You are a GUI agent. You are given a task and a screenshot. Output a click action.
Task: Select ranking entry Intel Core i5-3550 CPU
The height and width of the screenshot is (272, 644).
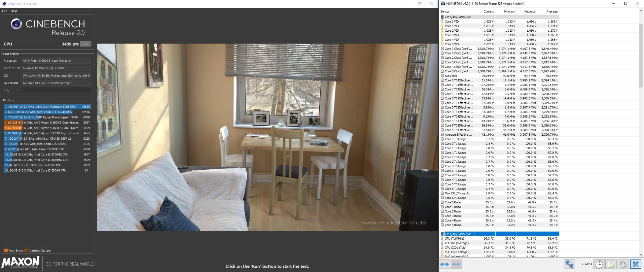pos(47,165)
